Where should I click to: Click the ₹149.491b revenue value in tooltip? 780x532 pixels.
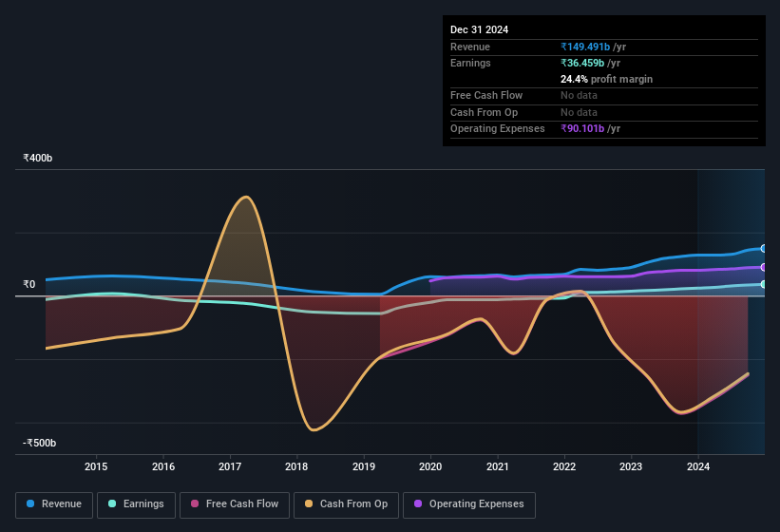pyautogui.click(x=585, y=47)
